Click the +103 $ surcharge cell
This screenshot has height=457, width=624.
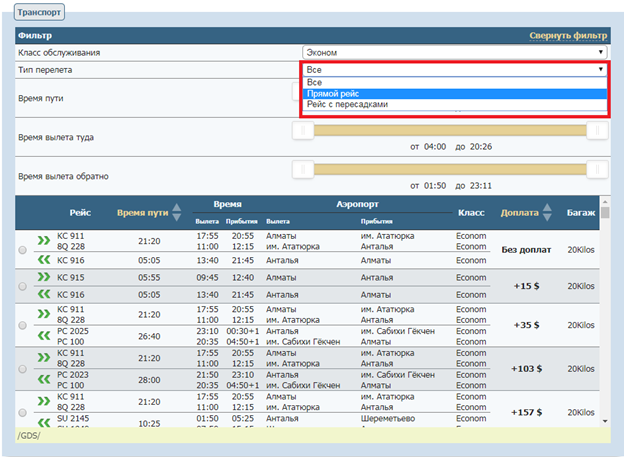point(526,369)
